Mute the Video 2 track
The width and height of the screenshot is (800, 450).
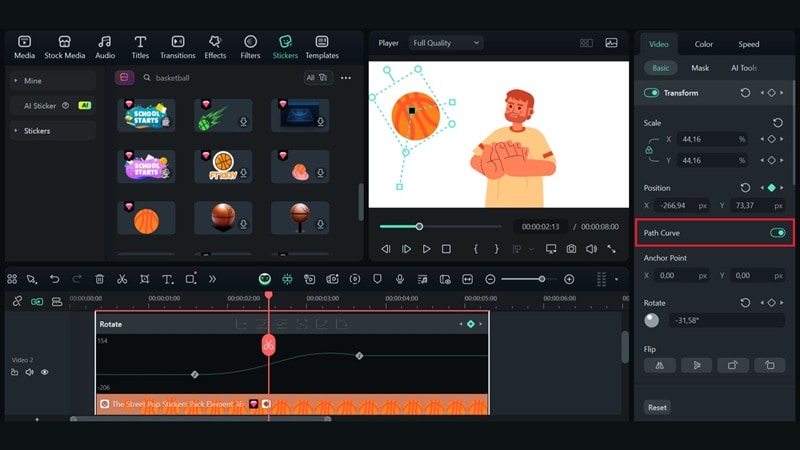click(x=30, y=372)
